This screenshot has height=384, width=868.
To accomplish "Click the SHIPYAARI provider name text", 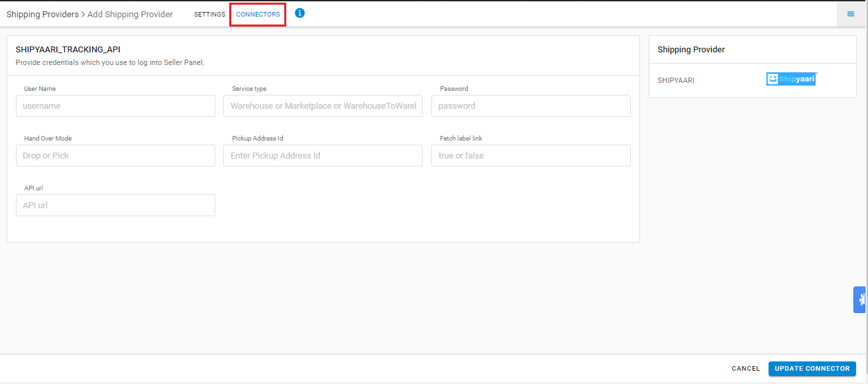I will pos(676,80).
